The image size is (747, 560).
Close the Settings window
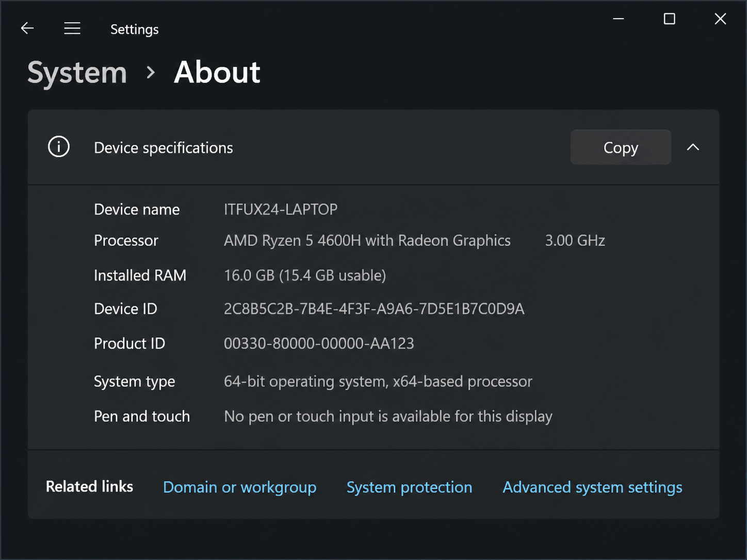point(720,19)
